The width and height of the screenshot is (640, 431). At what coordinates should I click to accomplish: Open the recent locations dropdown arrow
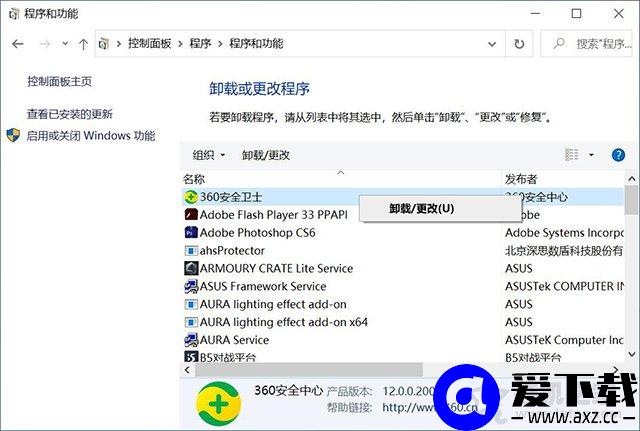pos(65,44)
